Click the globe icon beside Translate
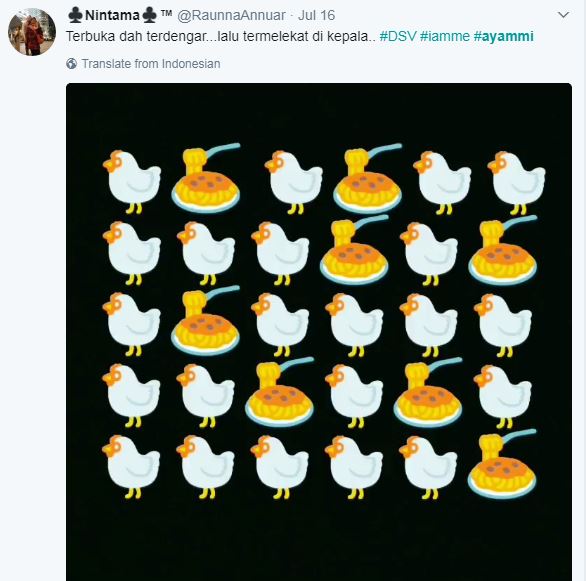586x581 pixels. (x=72, y=64)
